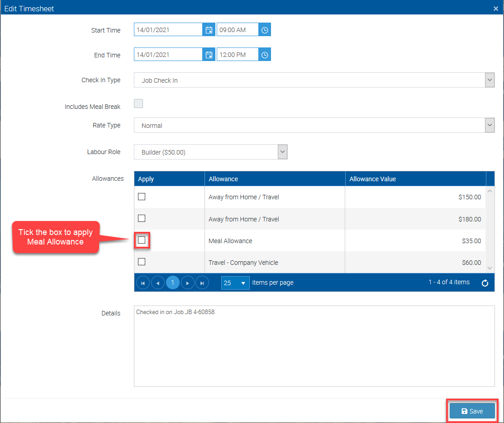The width and height of the screenshot is (504, 423).
Task: Edit the End Time 12:00 PM field
Action: click(238, 55)
